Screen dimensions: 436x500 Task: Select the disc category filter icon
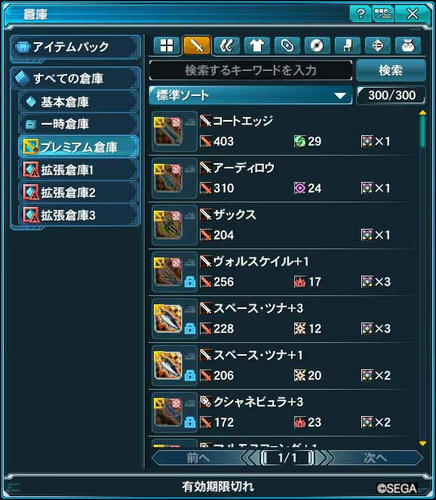pyautogui.click(x=317, y=45)
